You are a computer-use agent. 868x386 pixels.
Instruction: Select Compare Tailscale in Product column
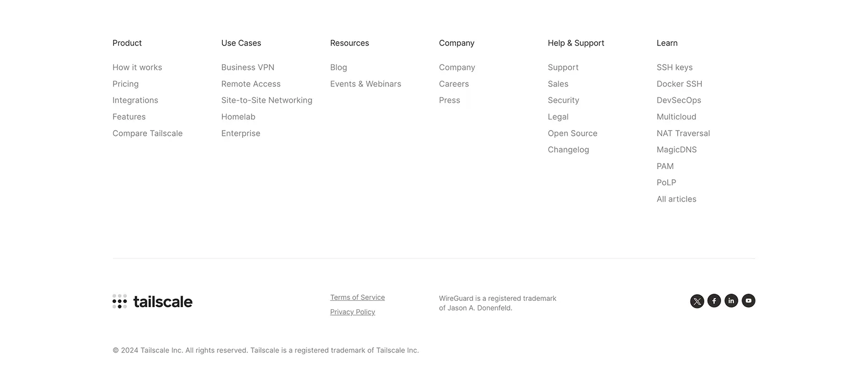147,133
